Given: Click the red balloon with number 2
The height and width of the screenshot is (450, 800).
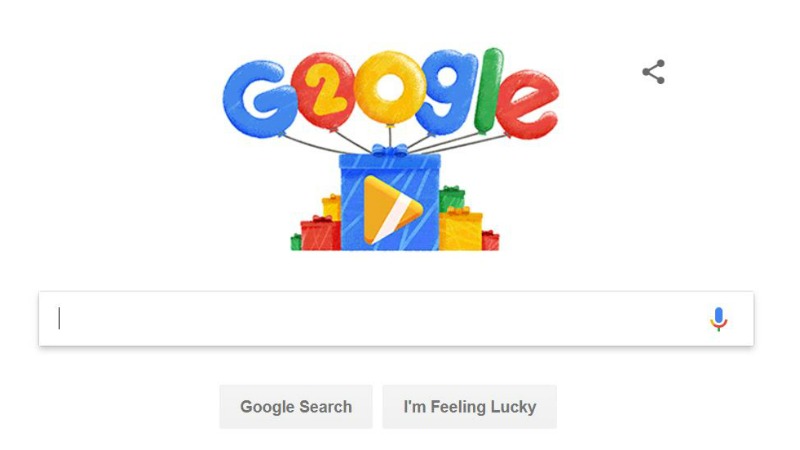Looking at the screenshot, I should pos(323,91).
